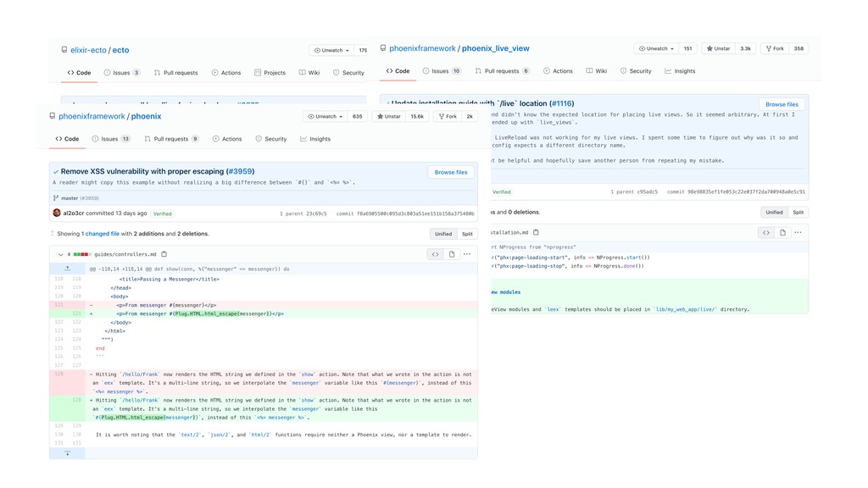Fork the phoenix_live_view repository
This screenshot has width=868, height=488.
click(775, 48)
